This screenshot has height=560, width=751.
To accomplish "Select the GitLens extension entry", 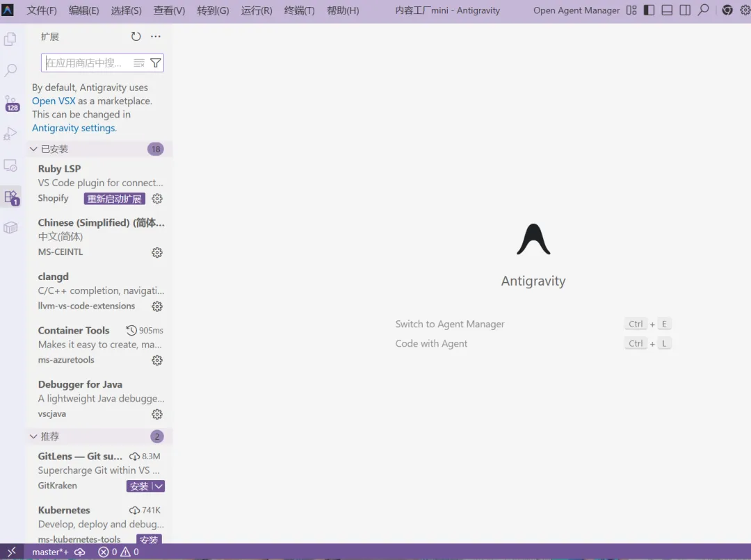I will (99, 471).
